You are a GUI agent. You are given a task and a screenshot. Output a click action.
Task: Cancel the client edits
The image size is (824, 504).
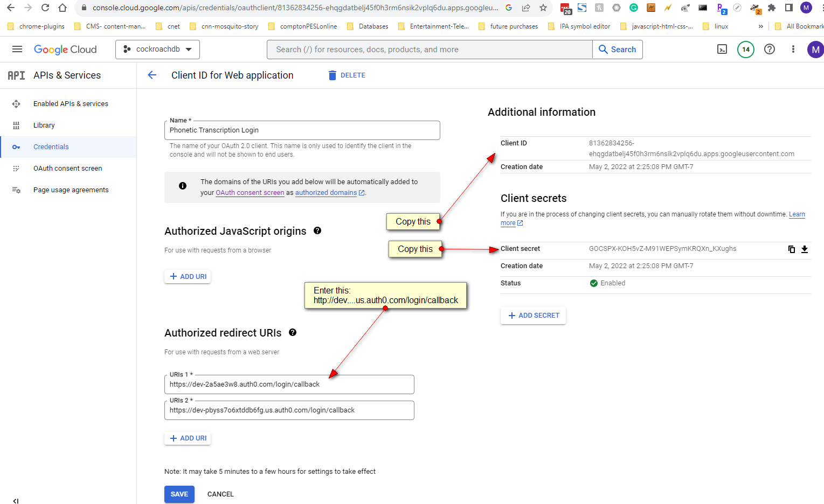click(x=220, y=494)
